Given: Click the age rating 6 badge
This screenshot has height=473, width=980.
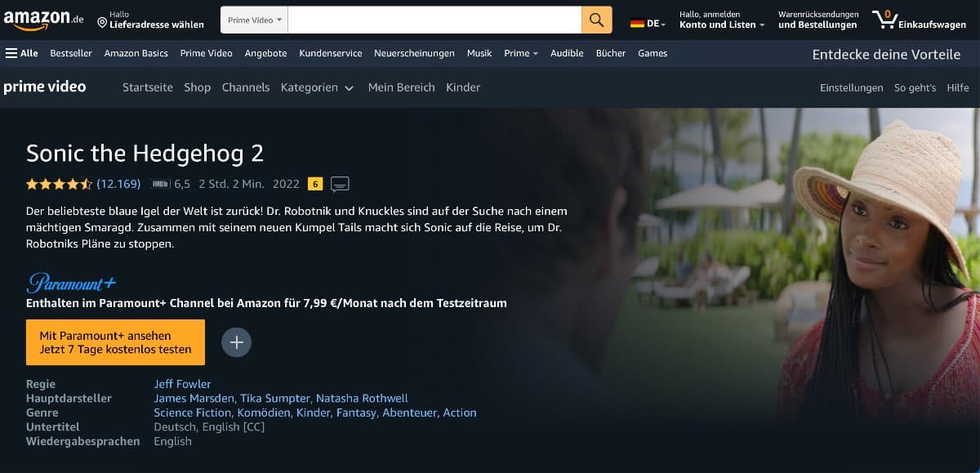Looking at the screenshot, I should point(315,184).
